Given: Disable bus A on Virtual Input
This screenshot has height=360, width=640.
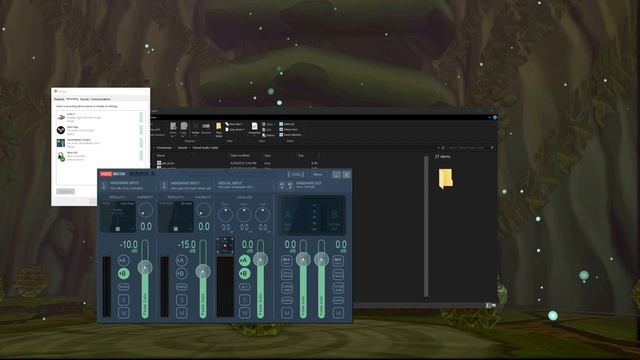Looking at the screenshot, I should (x=244, y=260).
